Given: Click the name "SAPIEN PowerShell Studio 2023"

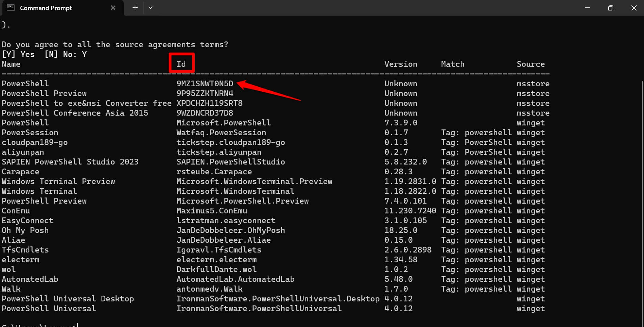Looking at the screenshot, I should [x=70, y=162].
